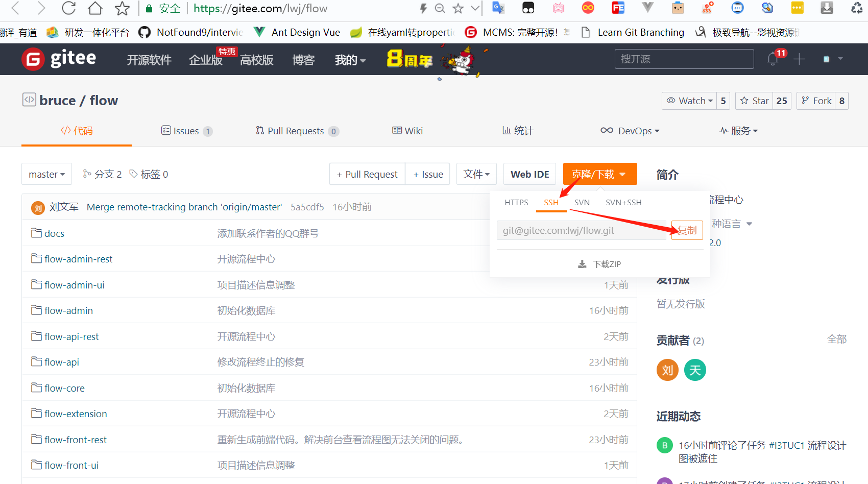This screenshot has height=484, width=868.
Task: Open the flow-admin-rest folder
Action: 78,259
